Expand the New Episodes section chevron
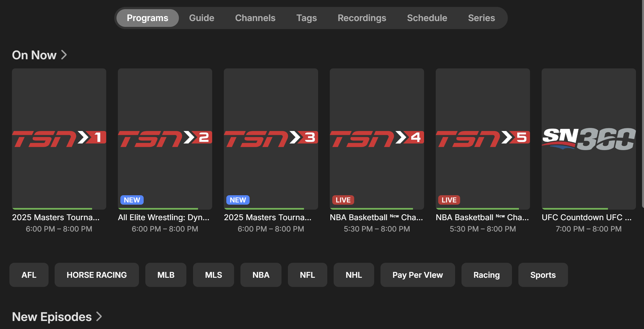 click(99, 316)
